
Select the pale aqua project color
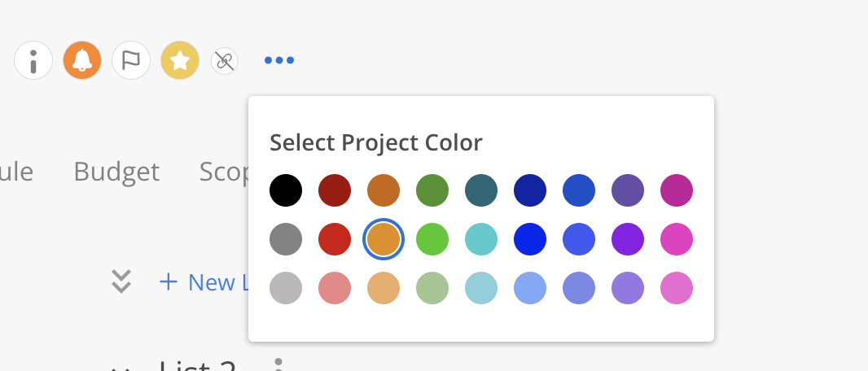481,287
